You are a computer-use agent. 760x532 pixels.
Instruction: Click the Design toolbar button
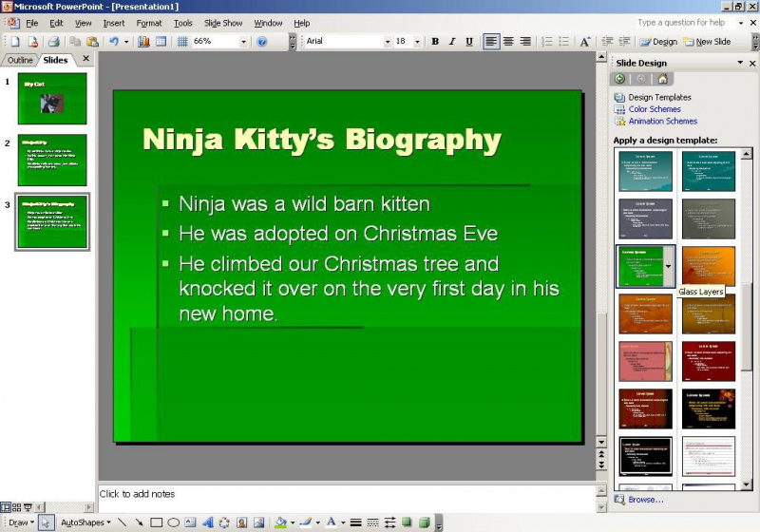(658, 42)
